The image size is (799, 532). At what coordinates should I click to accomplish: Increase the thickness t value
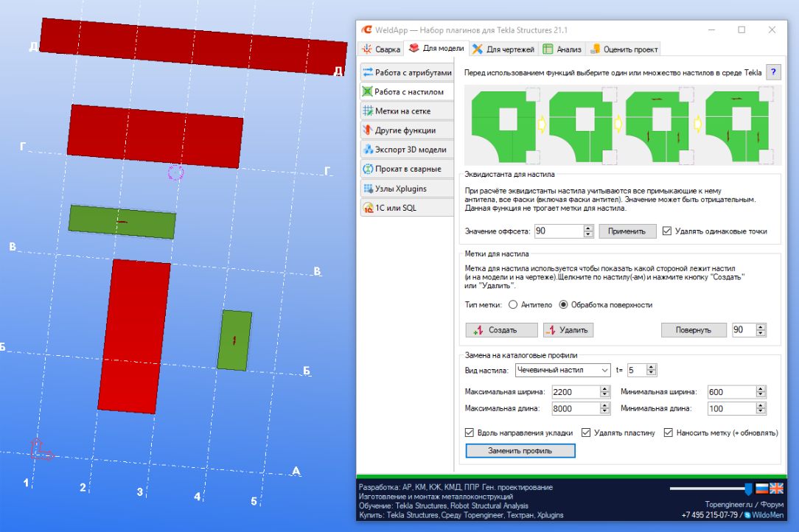click(652, 367)
